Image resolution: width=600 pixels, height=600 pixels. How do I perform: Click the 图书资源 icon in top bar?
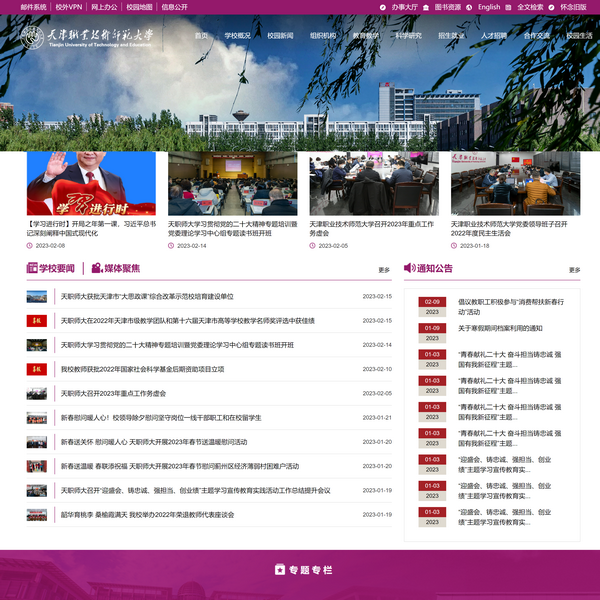click(426, 7)
